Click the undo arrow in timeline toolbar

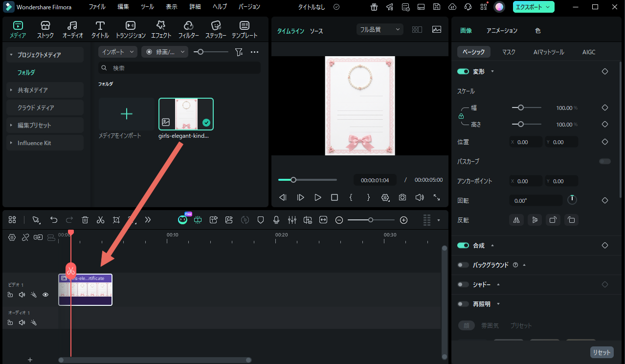pos(54,220)
